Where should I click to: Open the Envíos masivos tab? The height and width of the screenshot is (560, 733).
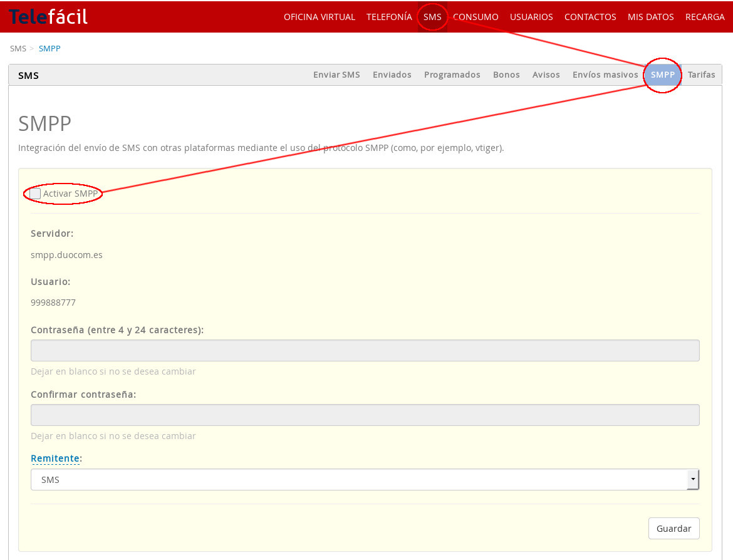pos(605,75)
